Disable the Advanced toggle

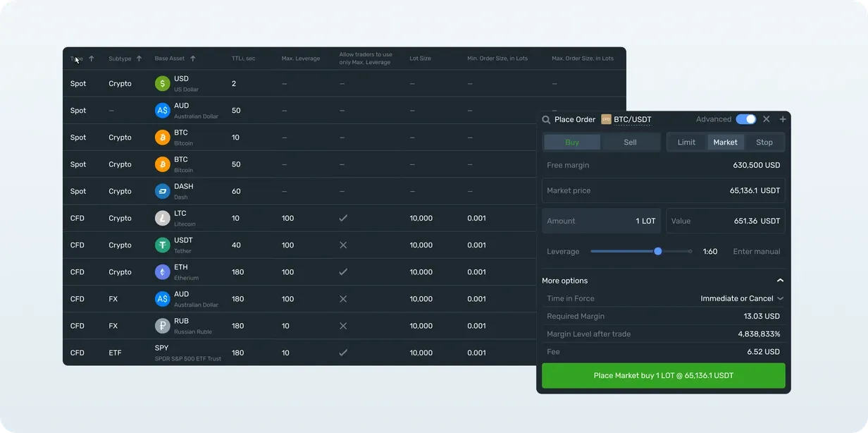tap(747, 119)
